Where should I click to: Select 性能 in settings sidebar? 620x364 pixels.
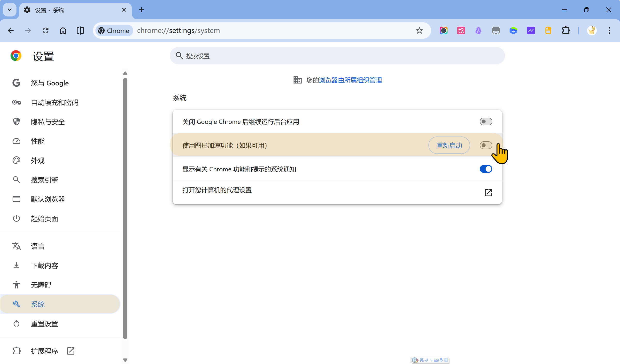pos(38,141)
